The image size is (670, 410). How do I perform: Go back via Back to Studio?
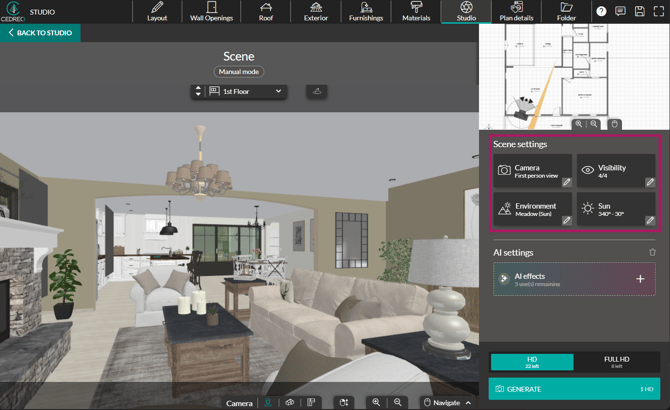pos(40,33)
